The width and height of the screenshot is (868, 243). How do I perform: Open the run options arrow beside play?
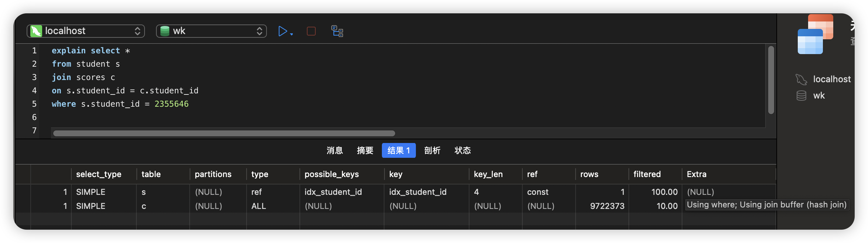292,34
